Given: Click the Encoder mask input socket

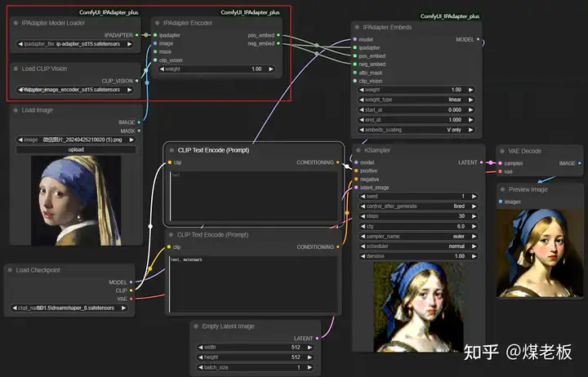Looking at the screenshot, I should (x=155, y=51).
